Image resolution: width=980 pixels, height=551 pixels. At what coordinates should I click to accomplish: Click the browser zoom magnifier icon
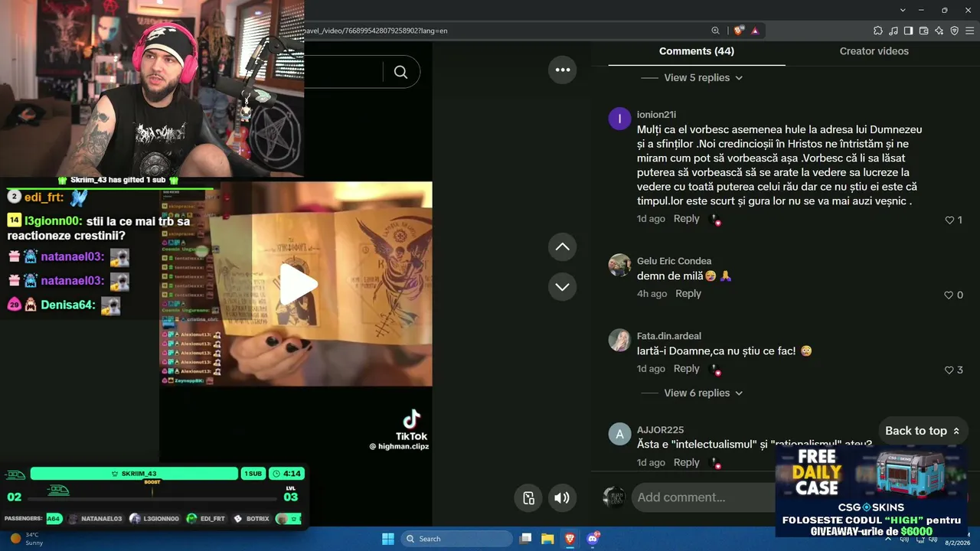715,31
